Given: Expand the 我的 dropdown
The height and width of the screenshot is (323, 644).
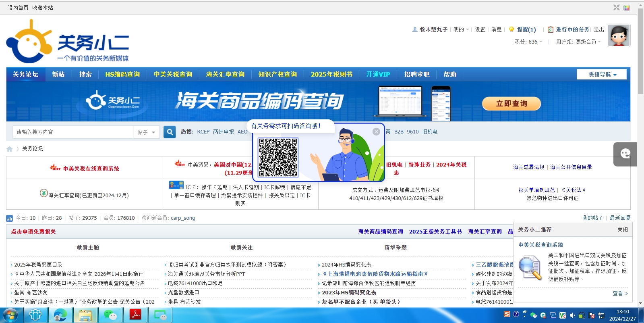Looking at the screenshot, I should pyautogui.click(x=461, y=29).
